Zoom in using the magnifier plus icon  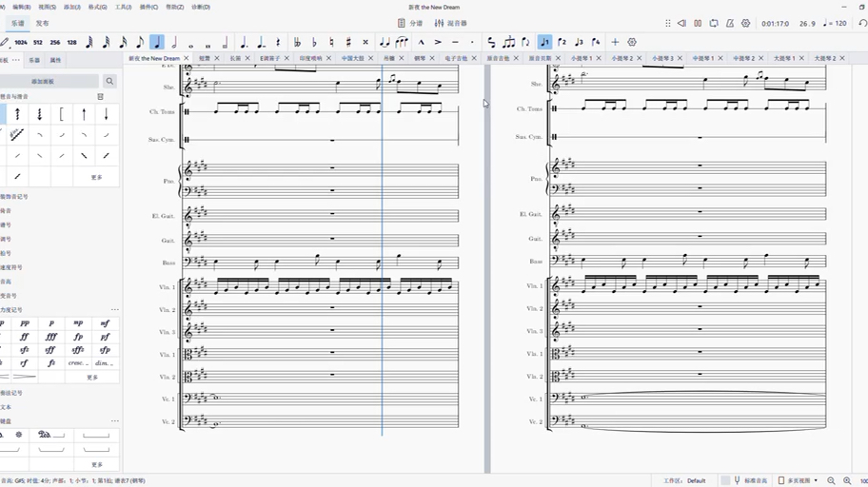(x=847, y=480)
